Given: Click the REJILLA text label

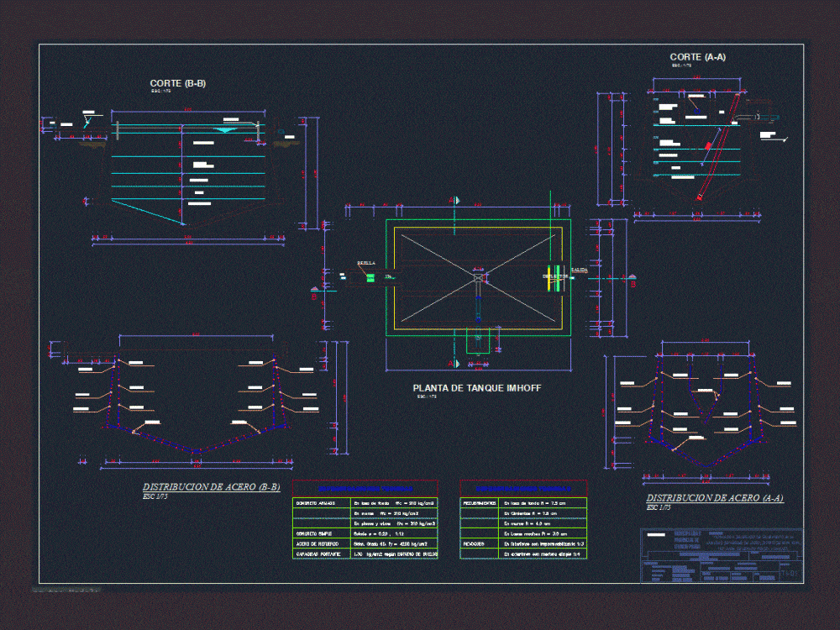Looking at the screenshot, I should (x=365, y=263).
